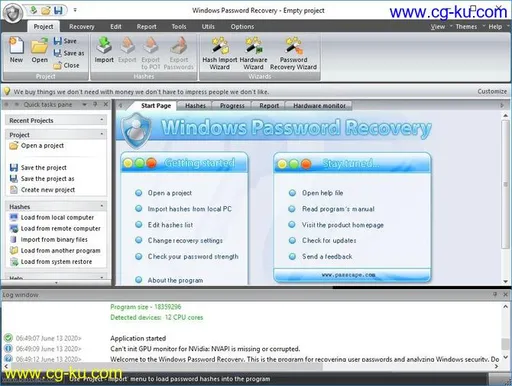512x386 pixels.
Task: Click the New project ribbon icon
Action: (16, 50)
